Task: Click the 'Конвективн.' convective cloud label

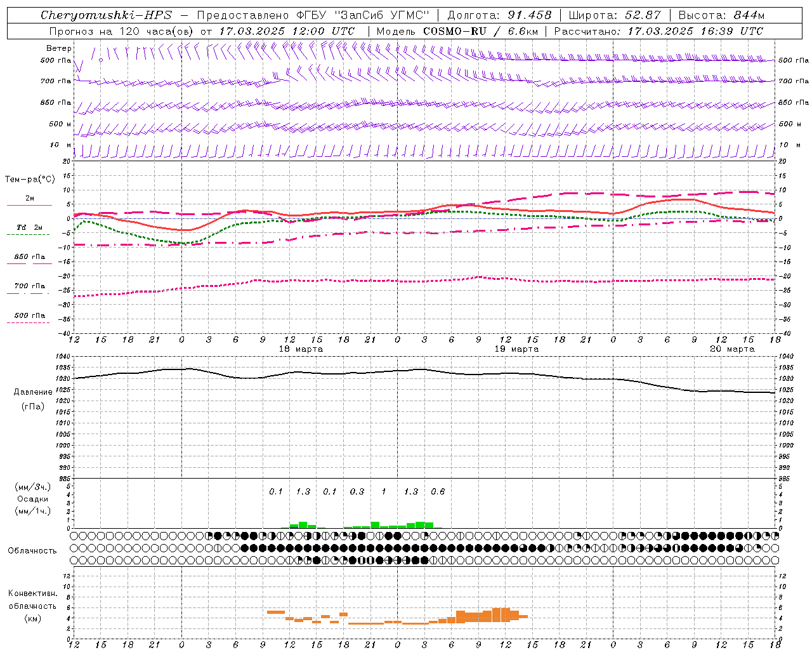Action: point(32,594)
